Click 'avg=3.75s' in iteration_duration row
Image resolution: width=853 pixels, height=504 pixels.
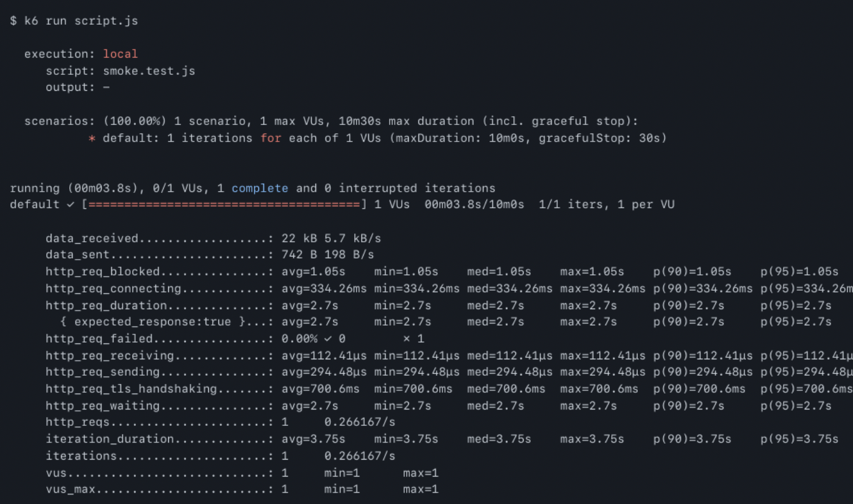click(314, 439)
